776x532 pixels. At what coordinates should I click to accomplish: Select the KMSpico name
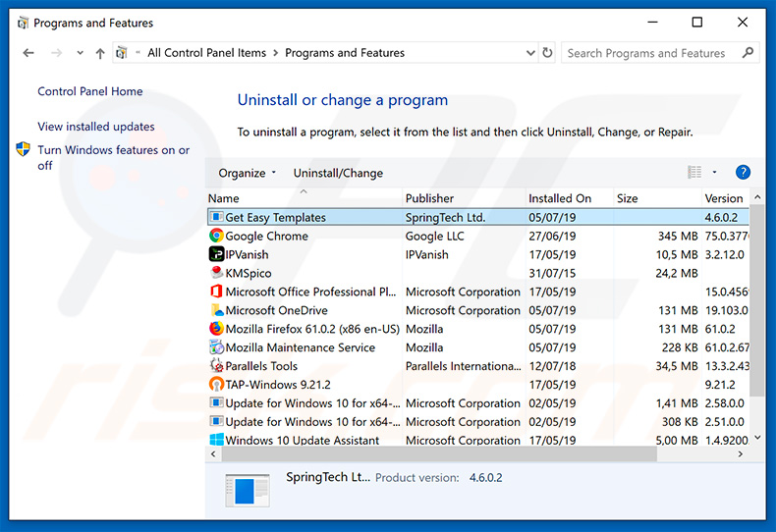pyautogui.click(x=249, y=274)
